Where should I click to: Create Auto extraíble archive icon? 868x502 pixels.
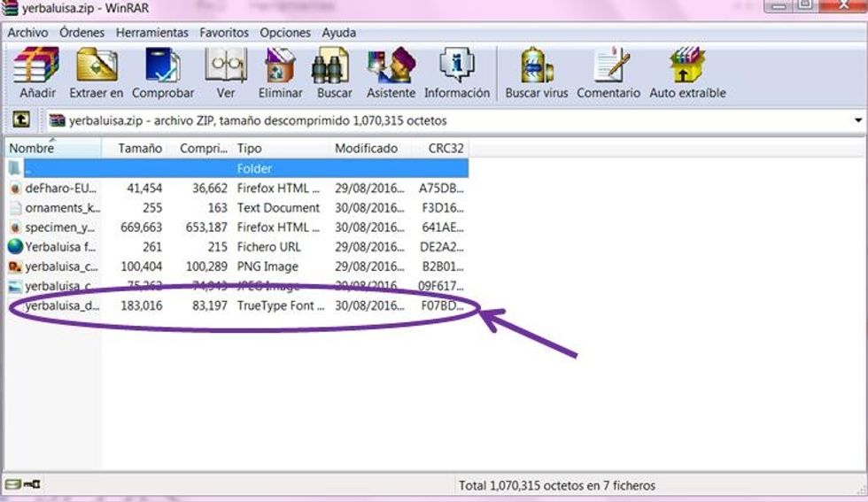pyautogui.click(x=687, y=65)
